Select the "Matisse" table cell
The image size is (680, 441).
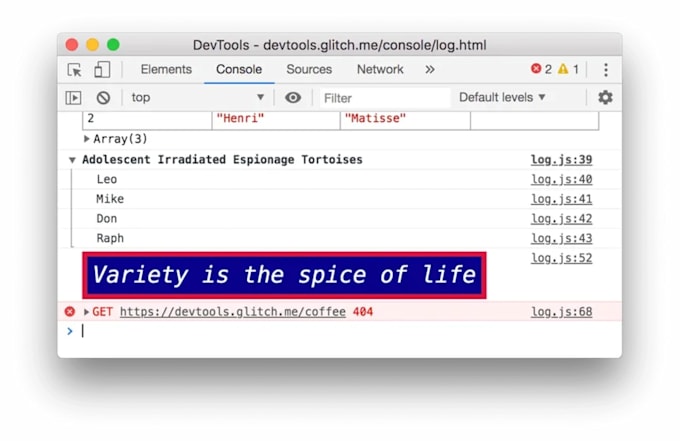[x=405, y=120]
